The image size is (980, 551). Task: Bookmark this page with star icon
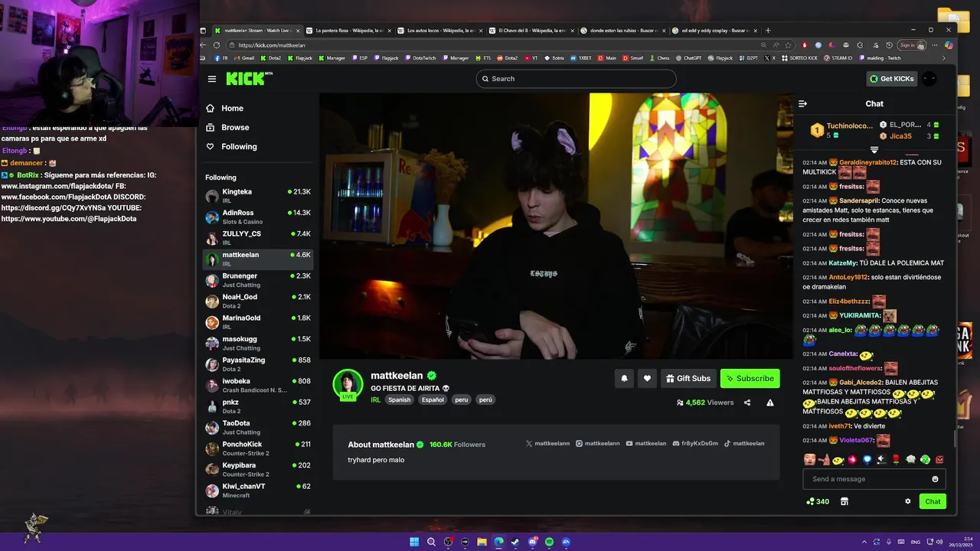[789, 45]
